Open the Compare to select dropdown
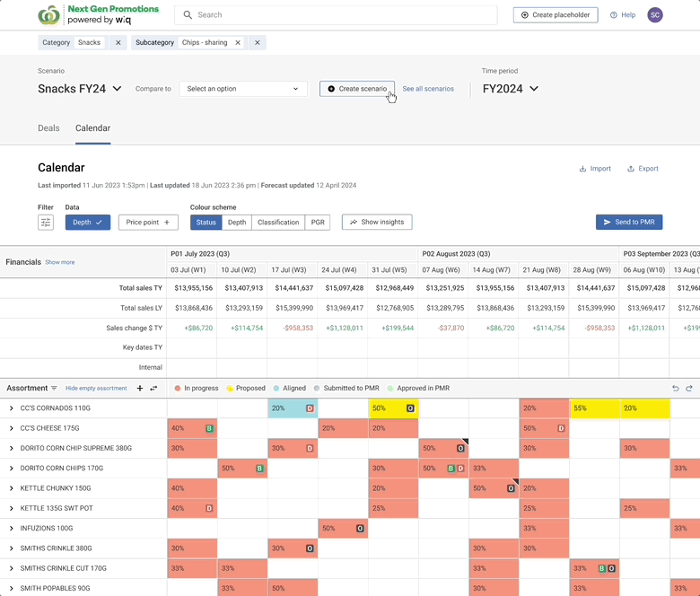The height and width of the screenshot is (596, 700). (243, 88)
